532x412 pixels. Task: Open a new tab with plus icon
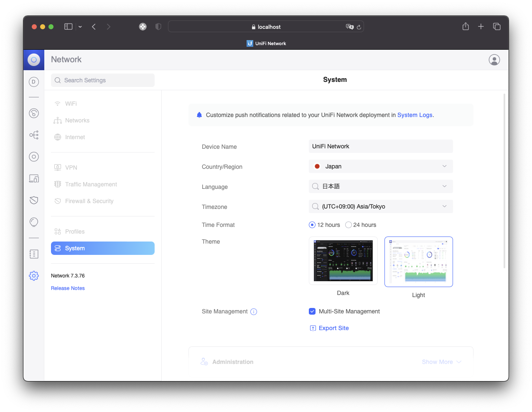coord(481,26)
